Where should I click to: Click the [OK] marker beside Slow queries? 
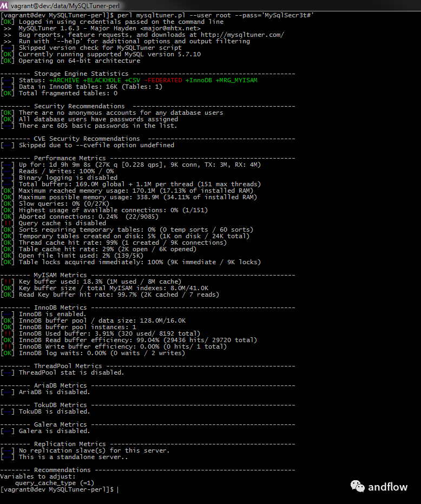tap(8, 204)
